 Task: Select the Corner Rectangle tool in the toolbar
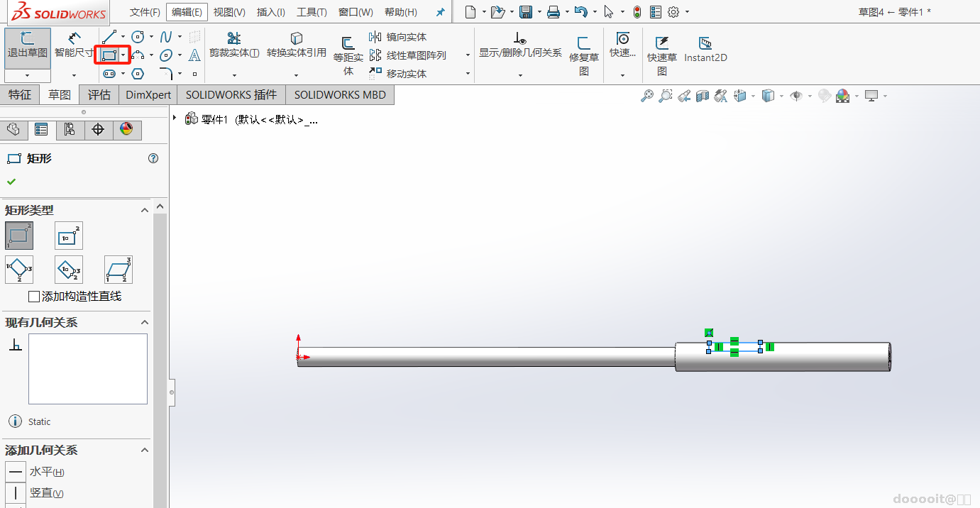(x=109, y=55)
